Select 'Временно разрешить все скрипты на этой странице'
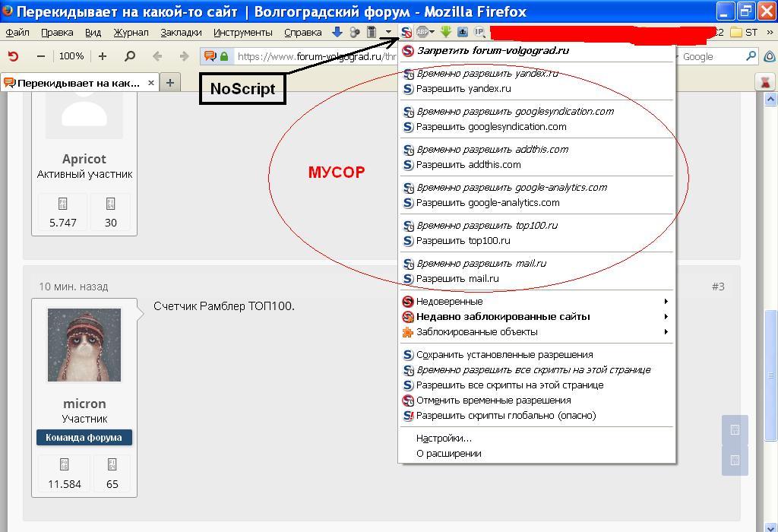 click(537, 369)
